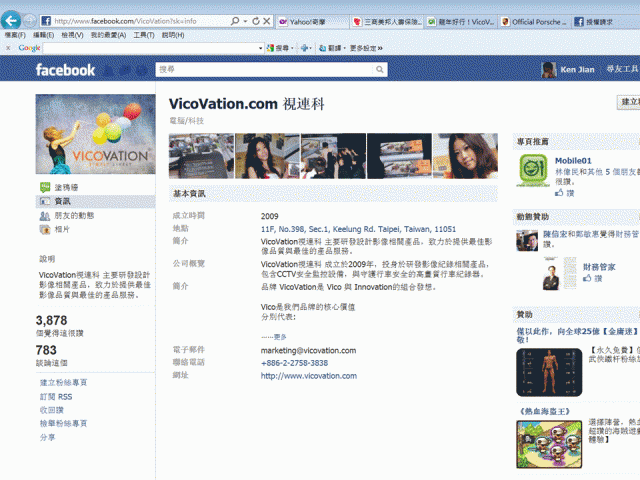Click the 建立粉絲專頁 link

[x=63, y=383]
